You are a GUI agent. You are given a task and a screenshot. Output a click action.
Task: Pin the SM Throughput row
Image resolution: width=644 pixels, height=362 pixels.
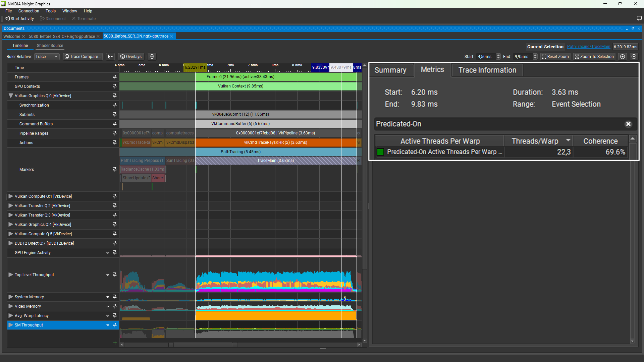click(115, 325)
